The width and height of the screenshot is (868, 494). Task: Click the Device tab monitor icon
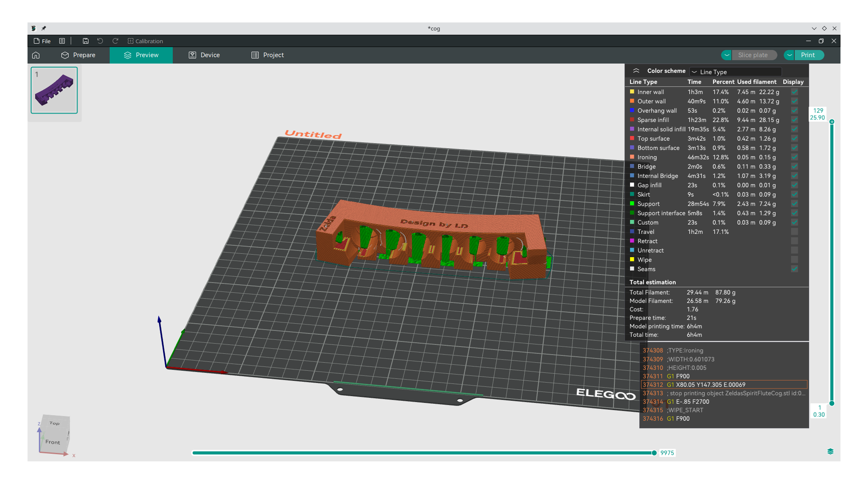click(192, 55)
